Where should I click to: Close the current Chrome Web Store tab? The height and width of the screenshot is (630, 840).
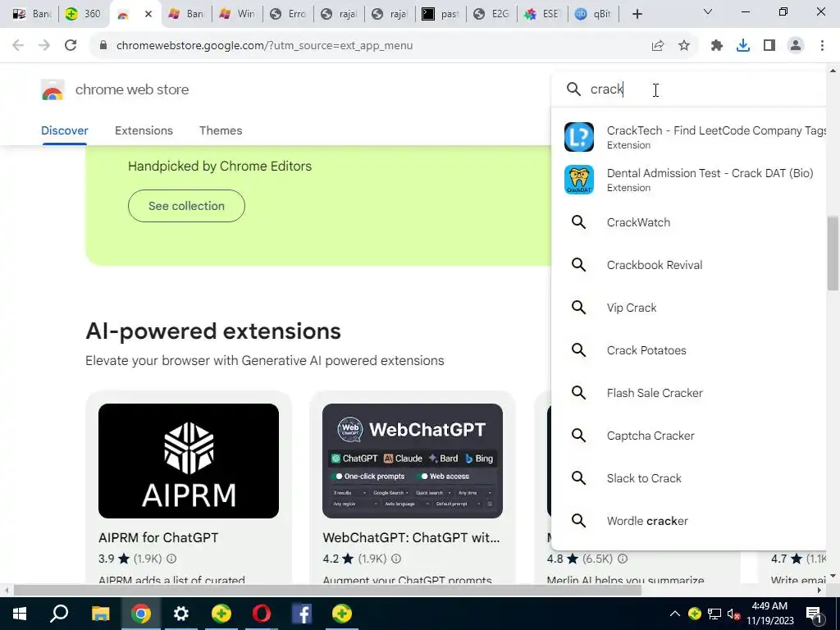[x=148, y=14]
